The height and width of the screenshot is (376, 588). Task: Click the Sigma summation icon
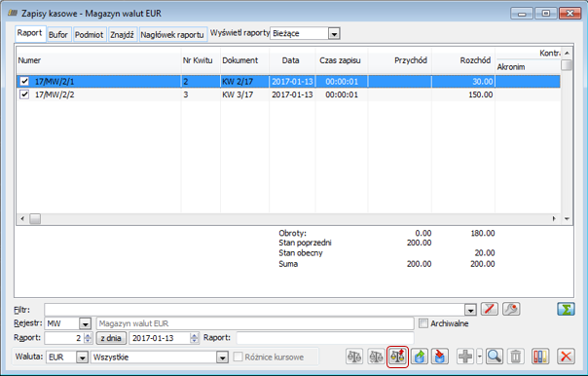click(566, 309)
